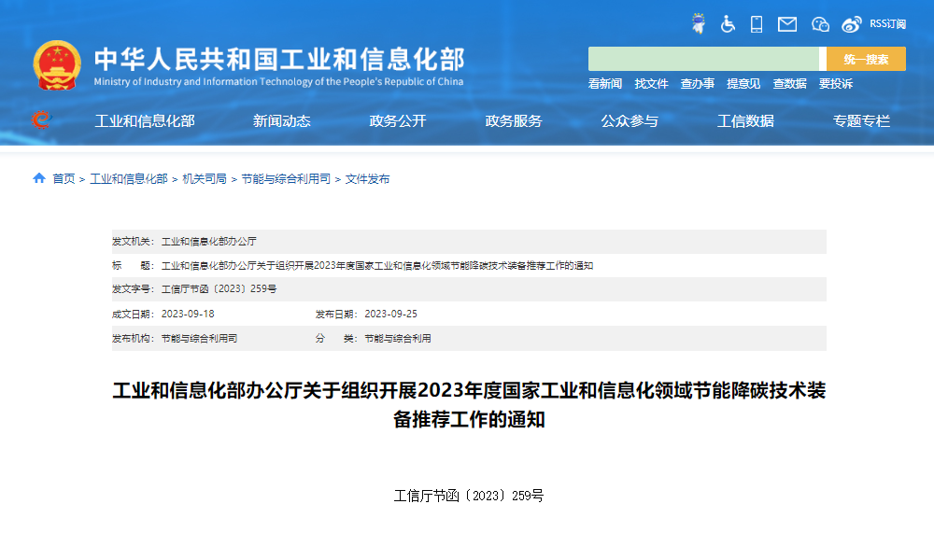Click the centered document number 工信厅节函〔2023〕259号
This screenshot has height=560, width=934.
(x=469, y=496)
